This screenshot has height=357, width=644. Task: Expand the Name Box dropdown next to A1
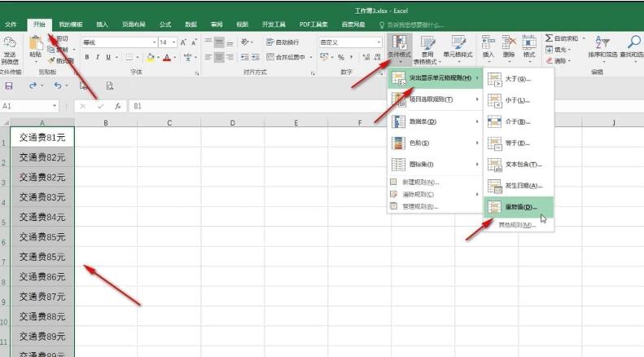(x=55, y=106)
